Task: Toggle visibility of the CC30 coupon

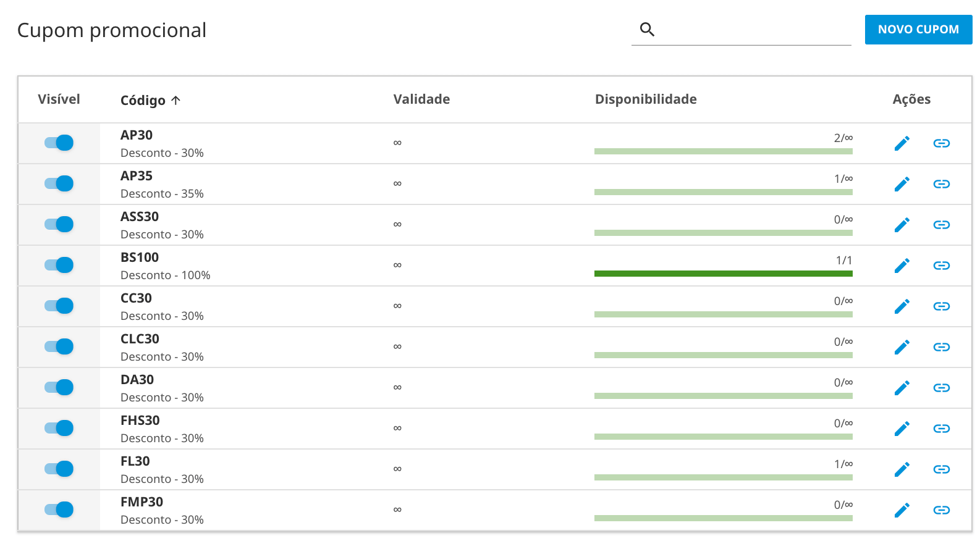Action: pyautogui.click(x=59, y=306)
